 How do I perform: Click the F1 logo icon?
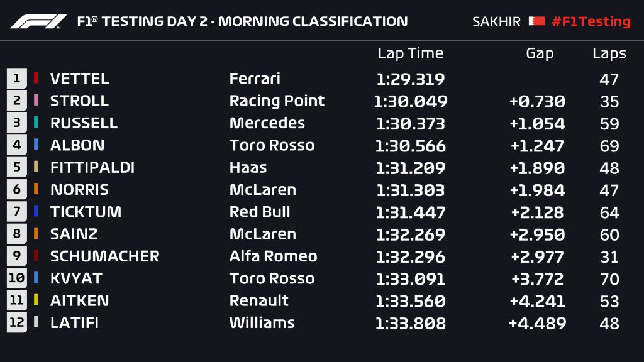[38, 21]
